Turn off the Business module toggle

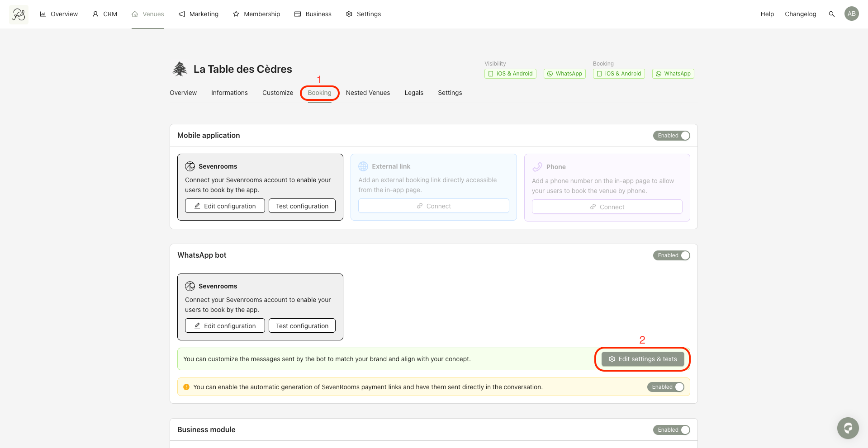pos(672,430)
